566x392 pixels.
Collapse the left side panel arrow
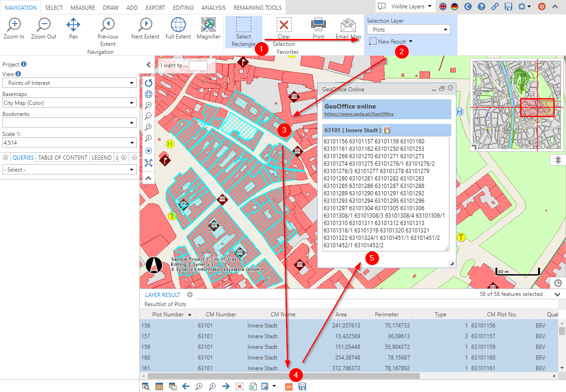(149, 65)
